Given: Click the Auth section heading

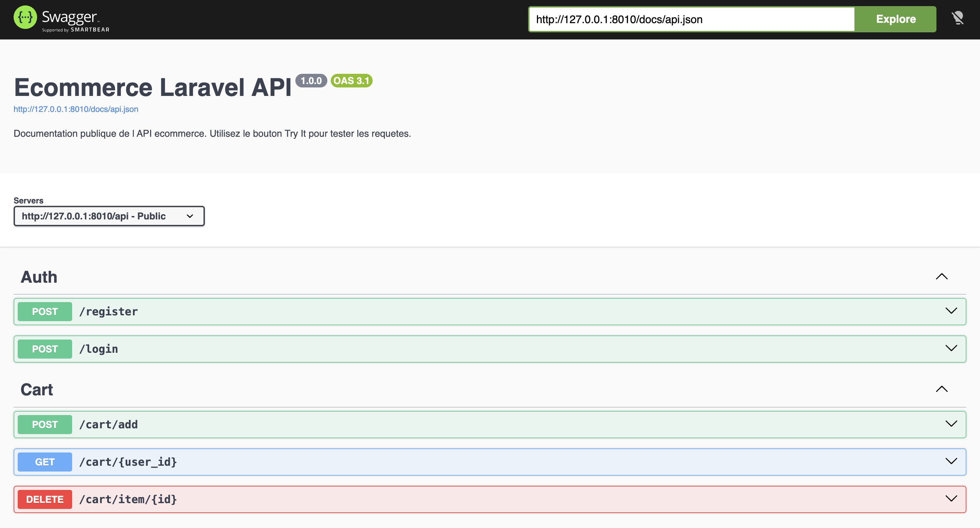Looking at the screenshot, I should point(39,277).
